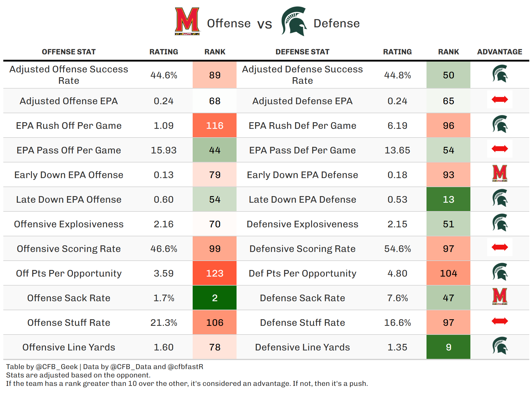The width and height of the screenshot is (532, 394).
Task: Click the red push arrow in the Scoring Rate row
Action: point(500,247)
